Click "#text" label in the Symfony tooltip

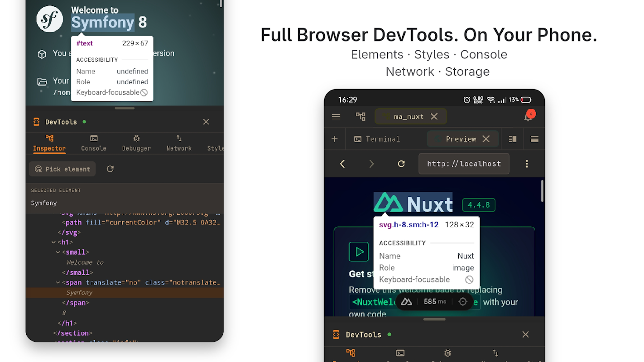click(x=84, y=43)
